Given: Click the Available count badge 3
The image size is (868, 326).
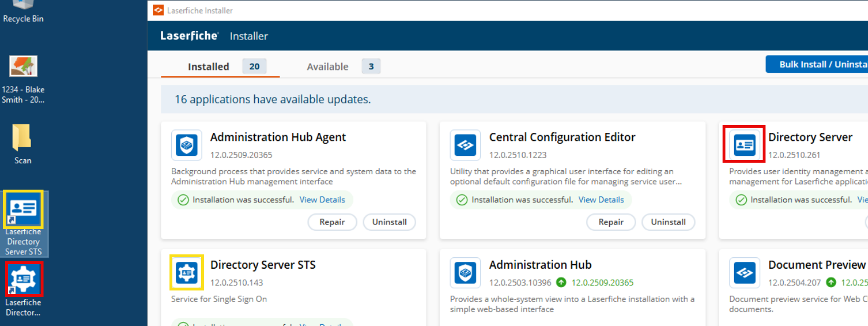Looking at the screenshot, I should point(371,66).
